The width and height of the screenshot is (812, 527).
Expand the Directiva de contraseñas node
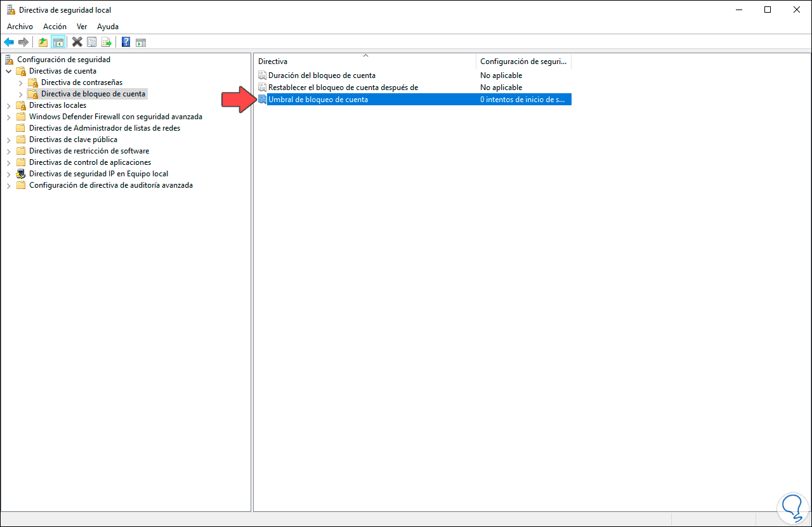point(21,82)
